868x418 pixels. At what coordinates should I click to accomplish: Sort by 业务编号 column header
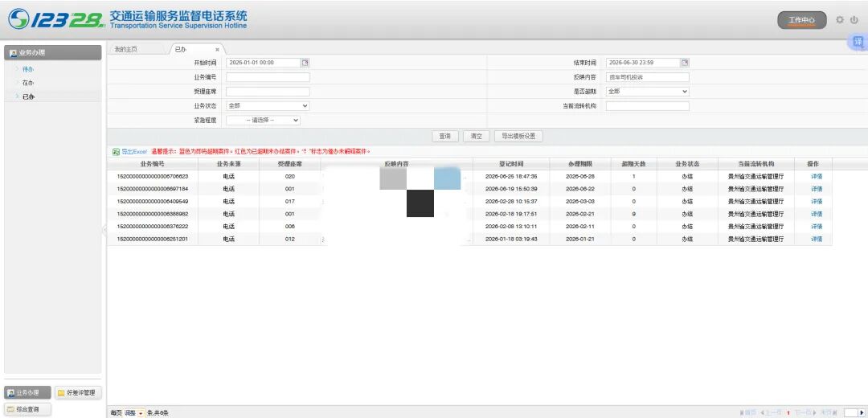[x=152, y=164]
